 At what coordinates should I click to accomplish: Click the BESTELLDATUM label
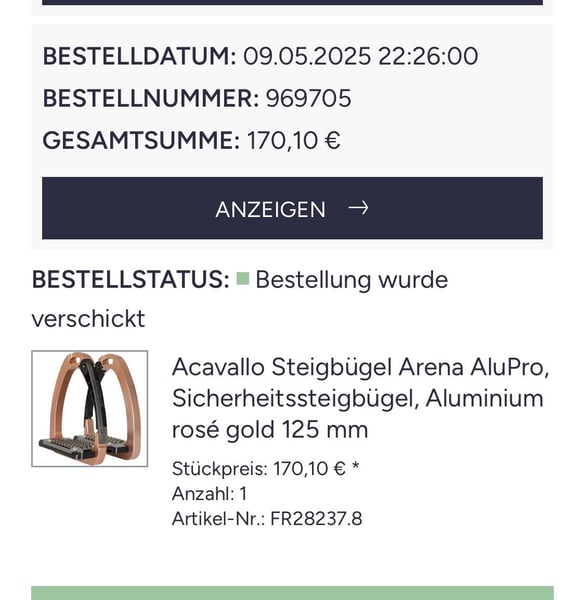point(139,56)
